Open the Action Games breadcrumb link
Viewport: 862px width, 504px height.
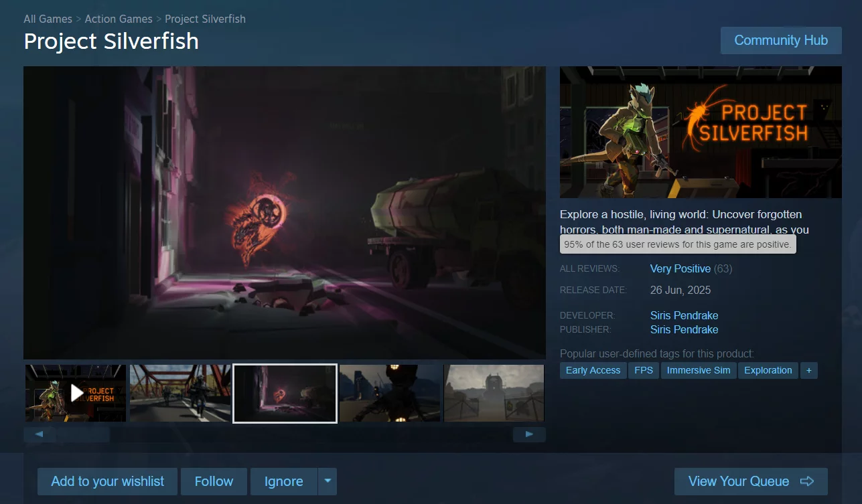119,19
